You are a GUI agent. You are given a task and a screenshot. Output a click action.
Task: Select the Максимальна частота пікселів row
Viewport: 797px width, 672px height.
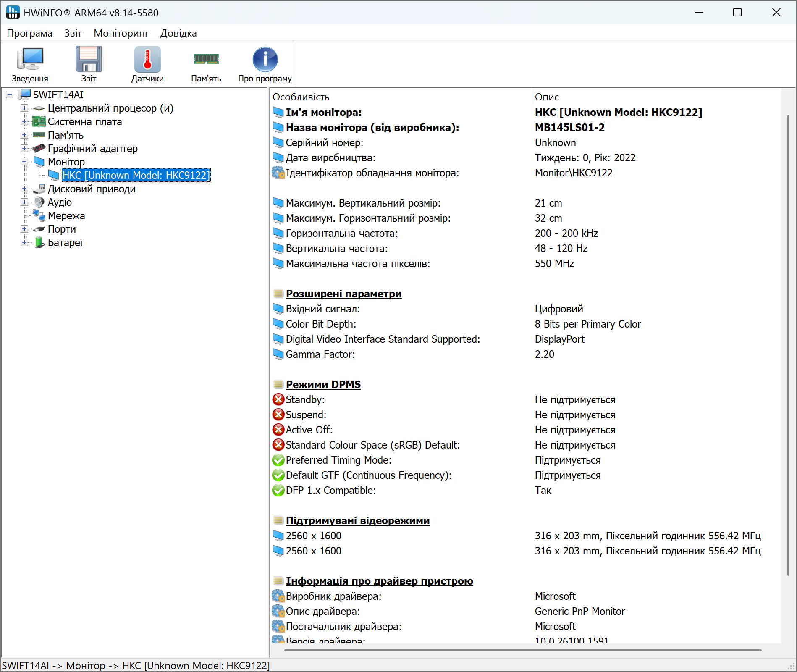coord(526,264)
